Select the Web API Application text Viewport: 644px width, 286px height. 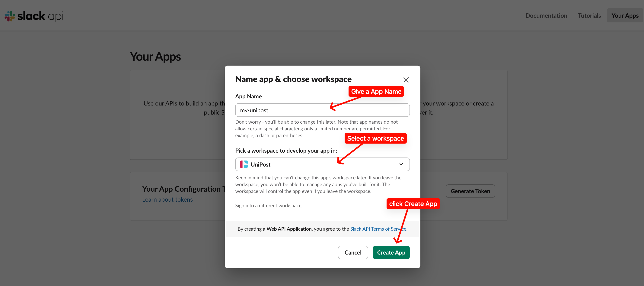coord(289,229)
